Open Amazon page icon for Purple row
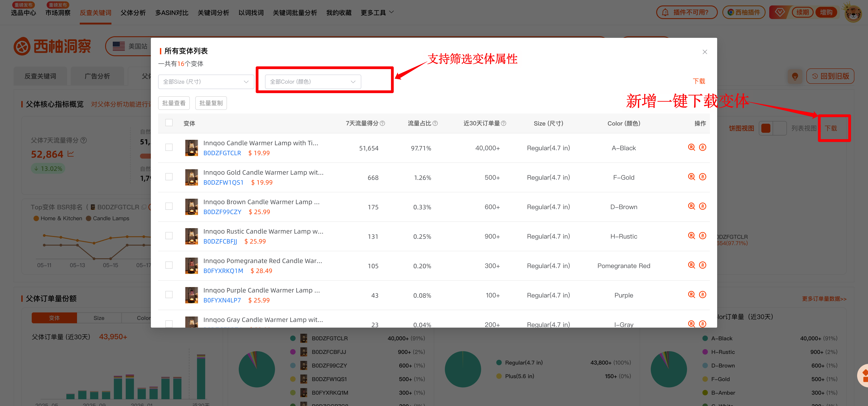Viewport: 868px width, 406px height. point(703,295)
